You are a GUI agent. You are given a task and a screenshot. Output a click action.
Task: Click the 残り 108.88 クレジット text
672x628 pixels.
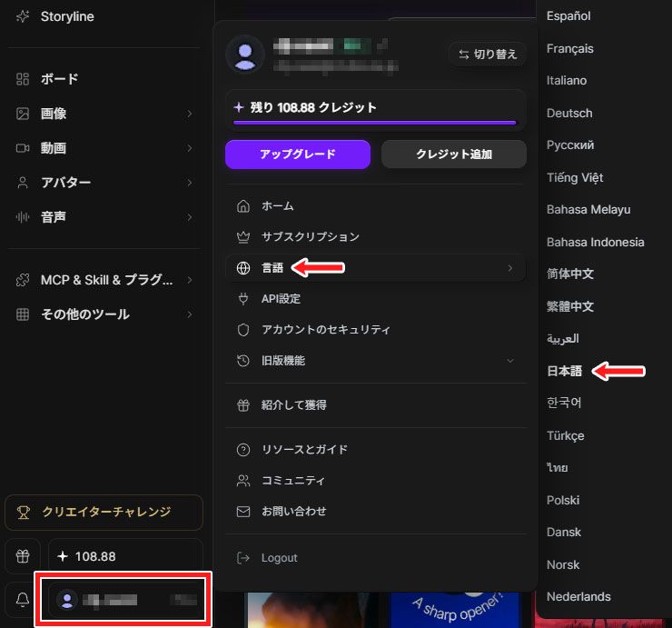click(x=313, y=107)
